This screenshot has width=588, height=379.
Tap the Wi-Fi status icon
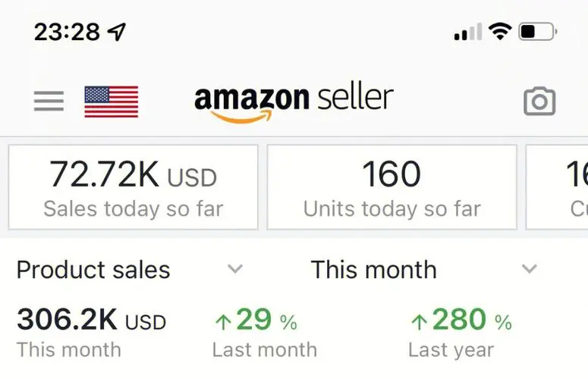click(x=499, y=32)
